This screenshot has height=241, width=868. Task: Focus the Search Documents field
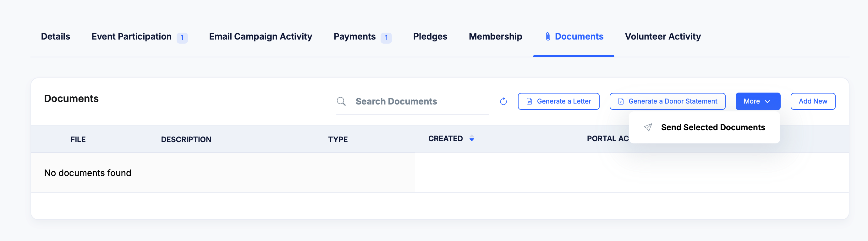click(412, 101)
